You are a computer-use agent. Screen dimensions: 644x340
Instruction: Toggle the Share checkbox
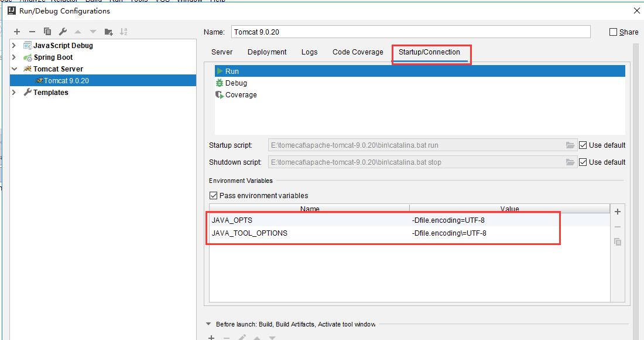pos(613,32)
